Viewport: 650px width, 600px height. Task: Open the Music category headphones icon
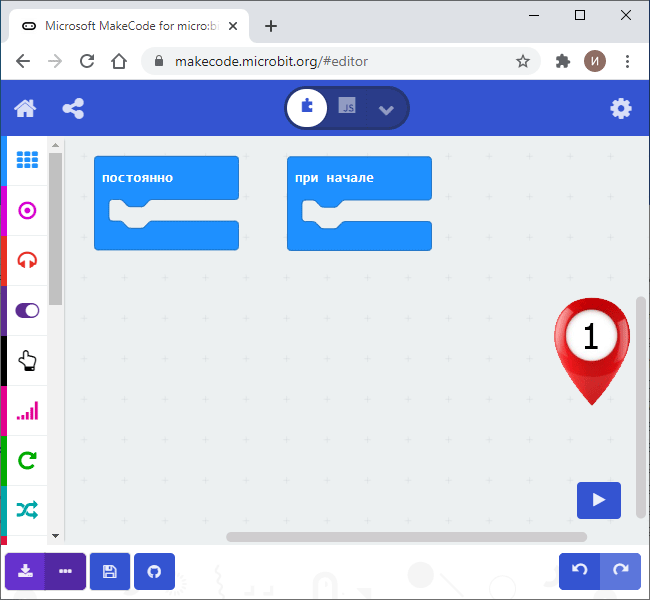point(27,260)
